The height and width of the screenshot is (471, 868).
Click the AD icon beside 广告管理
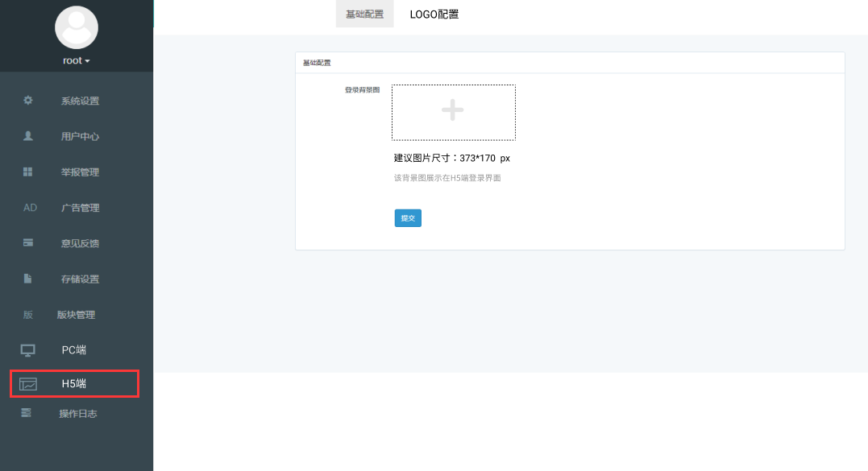(30, 208)
